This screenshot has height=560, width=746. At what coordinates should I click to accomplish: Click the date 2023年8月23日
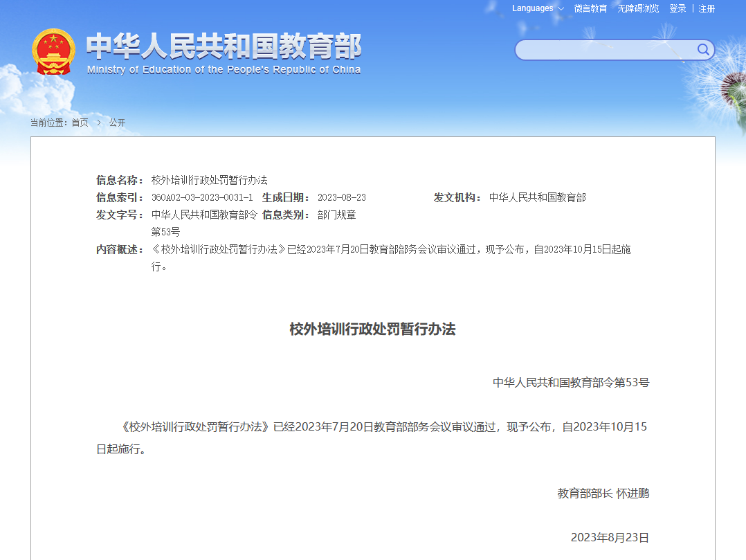click(610, 538)
